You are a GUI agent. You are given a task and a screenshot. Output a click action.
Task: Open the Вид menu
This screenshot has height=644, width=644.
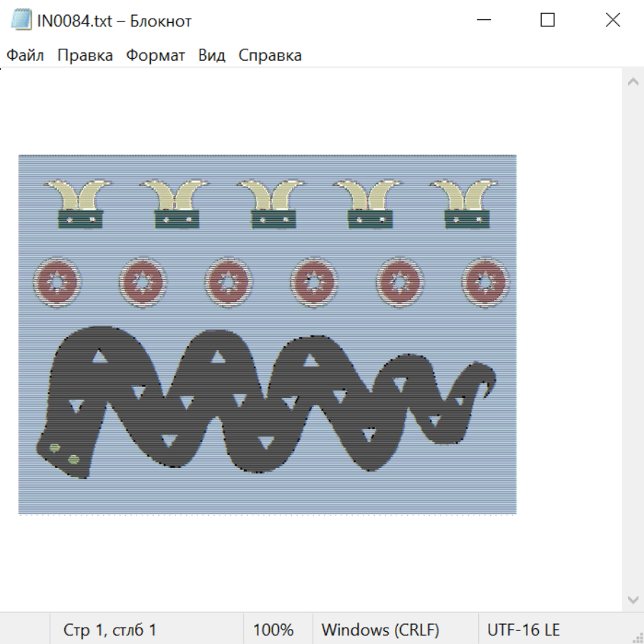coord(212,56)
